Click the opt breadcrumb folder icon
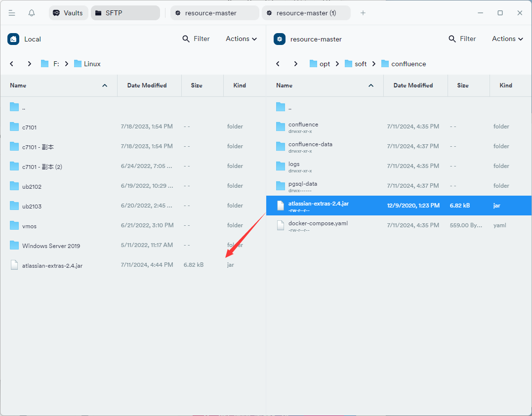The width and height of the screenshot is (532, 416). pos(313,64)
